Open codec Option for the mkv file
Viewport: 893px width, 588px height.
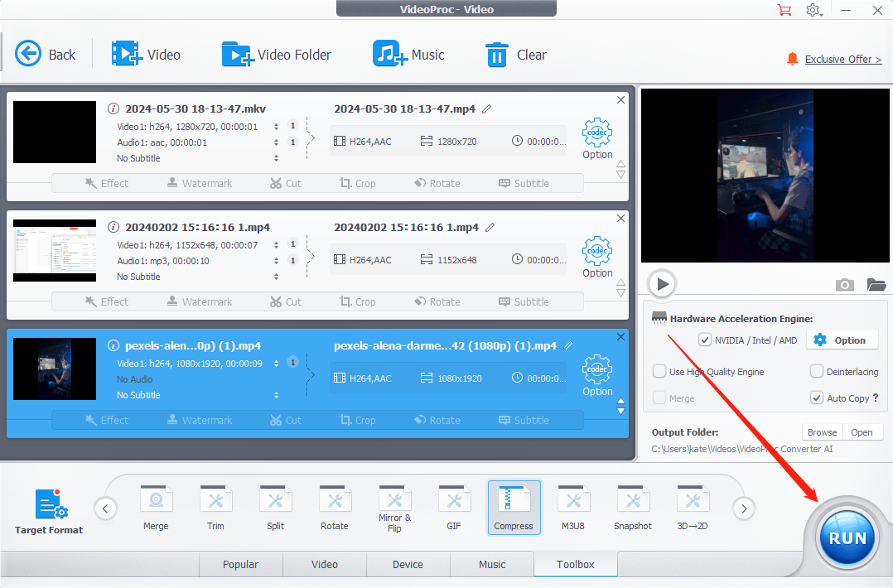tap(597, 139)
